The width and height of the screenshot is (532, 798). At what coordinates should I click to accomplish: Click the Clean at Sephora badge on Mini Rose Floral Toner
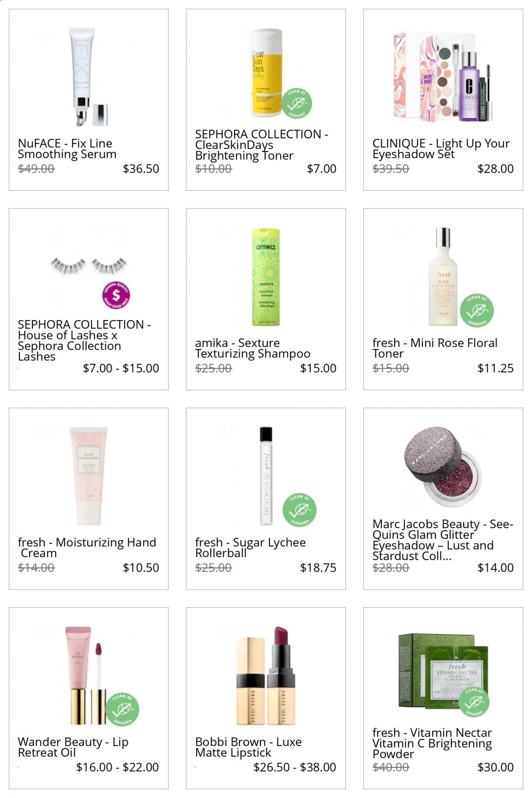pyautogui.click(x=477, y=310)
